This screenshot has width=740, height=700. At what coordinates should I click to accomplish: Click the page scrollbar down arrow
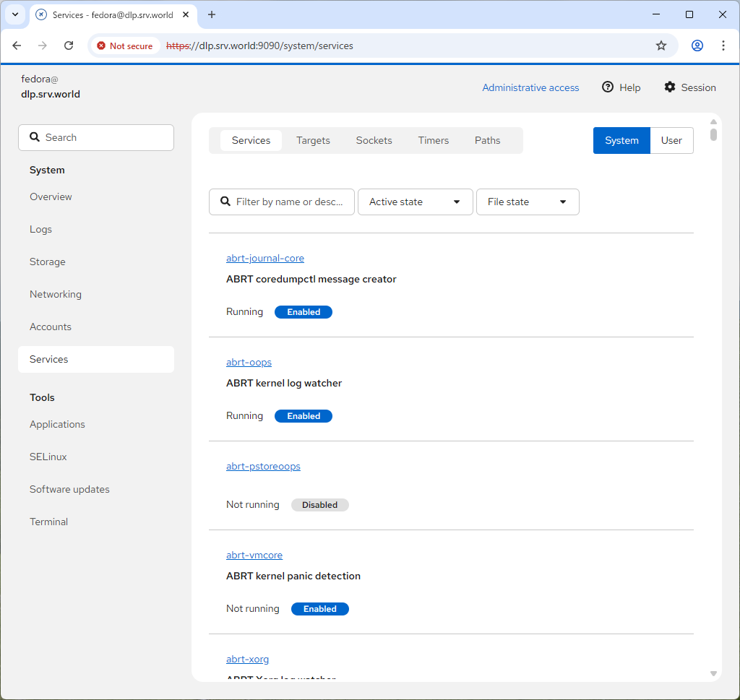[713, 673]
